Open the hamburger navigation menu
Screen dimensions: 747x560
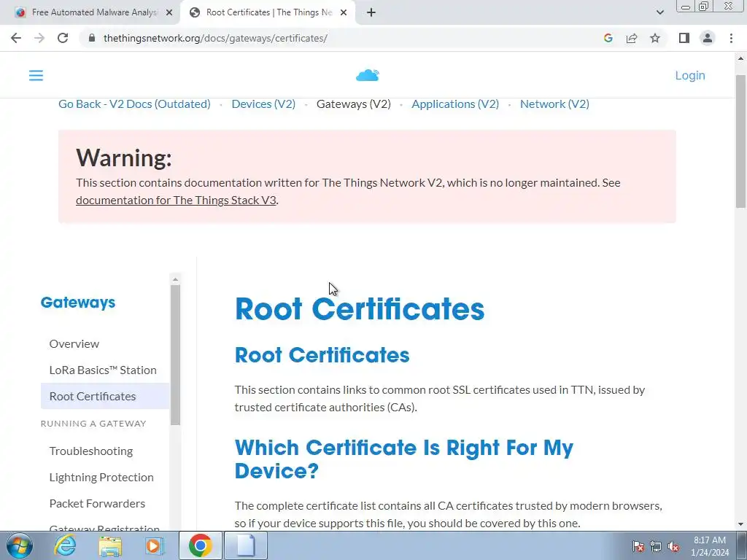click(36, 75)
